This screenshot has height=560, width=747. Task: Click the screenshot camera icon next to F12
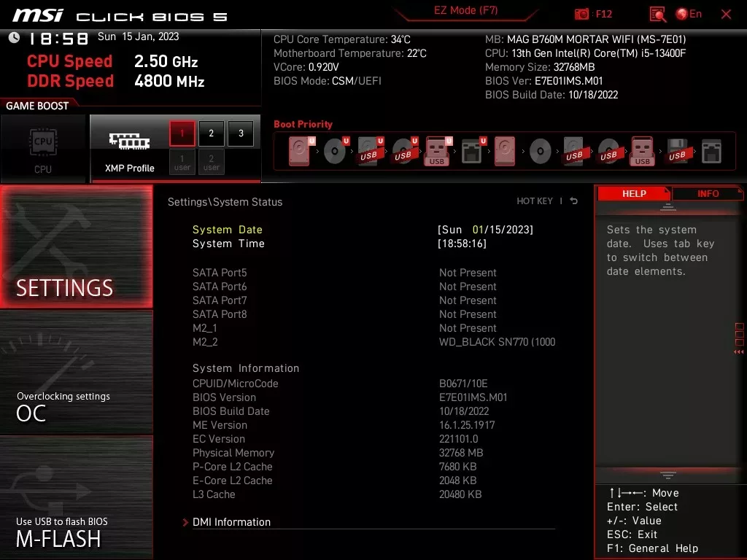[x=581, y=13]
